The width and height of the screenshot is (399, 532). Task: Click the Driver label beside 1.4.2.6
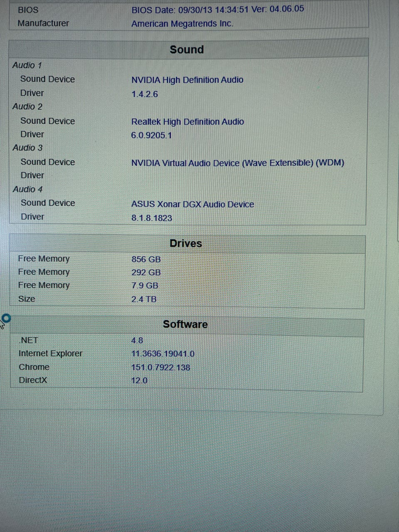point(32,93)
